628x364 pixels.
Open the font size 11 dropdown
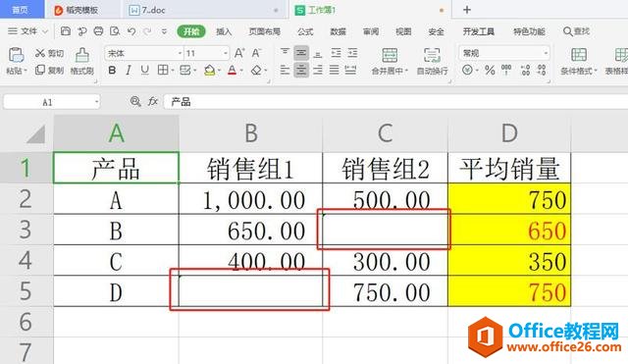coord(207,53)
